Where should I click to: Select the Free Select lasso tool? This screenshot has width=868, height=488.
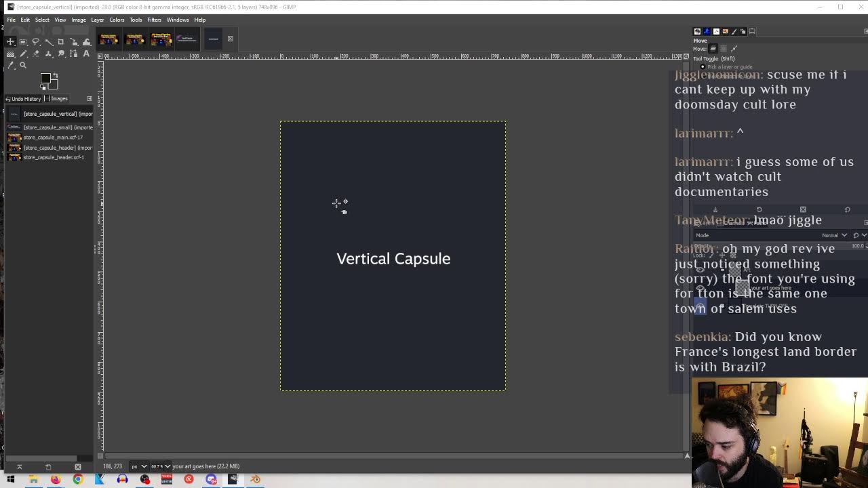point(36,42)
